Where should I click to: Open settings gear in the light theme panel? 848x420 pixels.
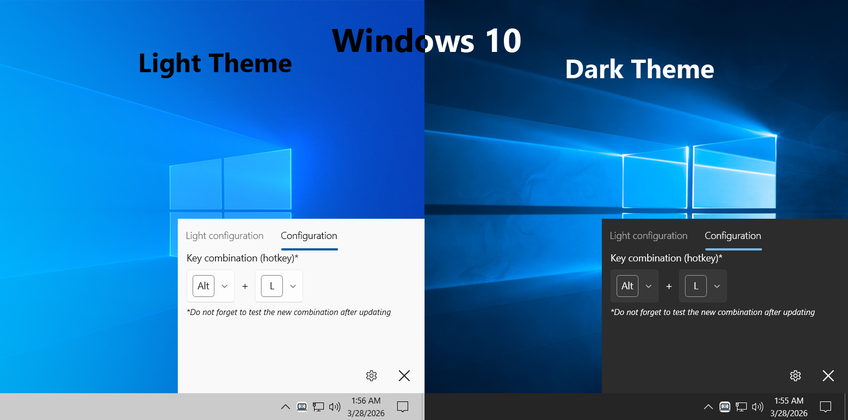371,376
